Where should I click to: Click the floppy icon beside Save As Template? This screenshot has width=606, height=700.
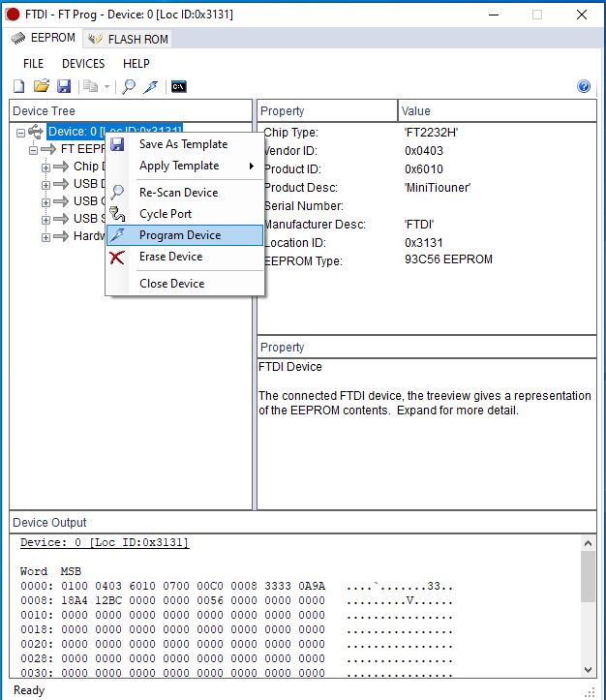click(117, 144)
